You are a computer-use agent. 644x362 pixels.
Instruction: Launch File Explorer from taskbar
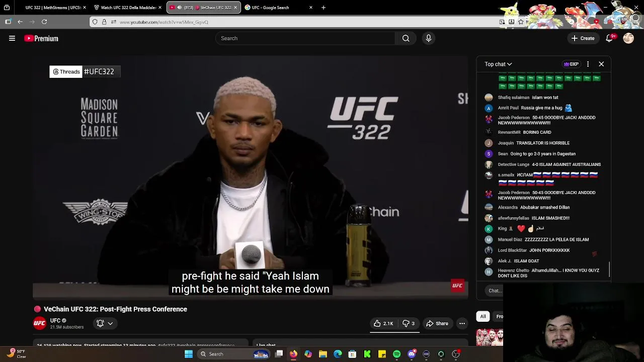click(x=323, y=354)
